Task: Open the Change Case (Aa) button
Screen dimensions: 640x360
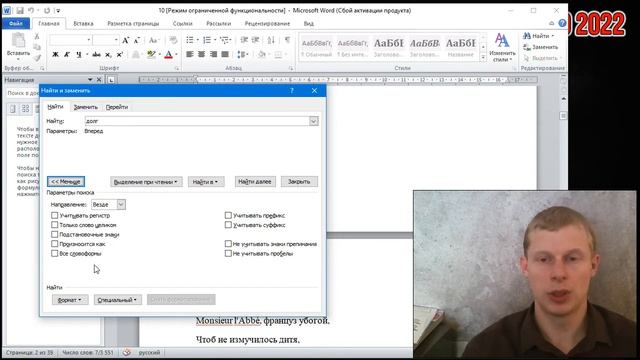Action: 153,40
